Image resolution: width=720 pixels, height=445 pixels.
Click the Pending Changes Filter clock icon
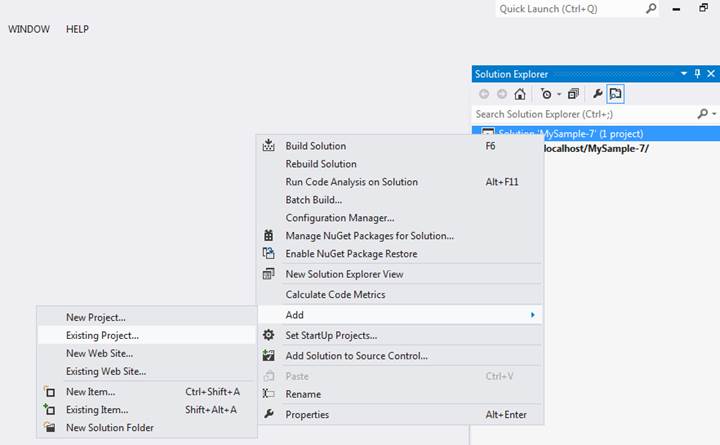546,94
